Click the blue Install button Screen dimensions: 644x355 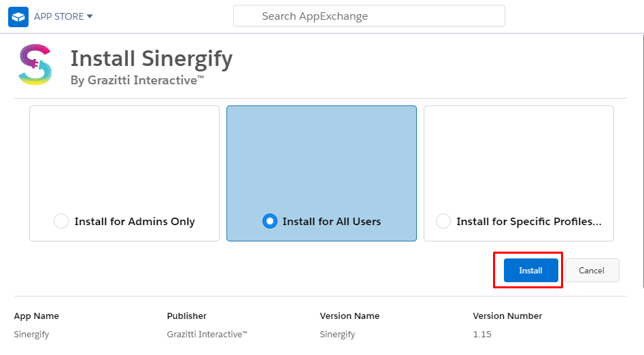pos(530,271)
